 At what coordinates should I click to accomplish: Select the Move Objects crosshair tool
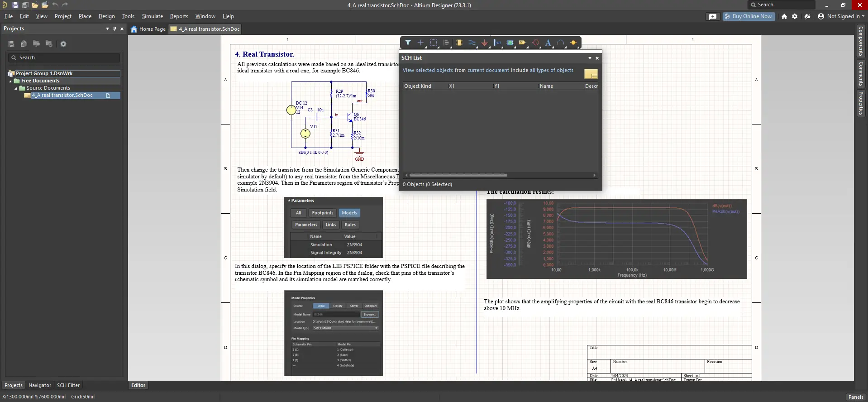point(420,43)
